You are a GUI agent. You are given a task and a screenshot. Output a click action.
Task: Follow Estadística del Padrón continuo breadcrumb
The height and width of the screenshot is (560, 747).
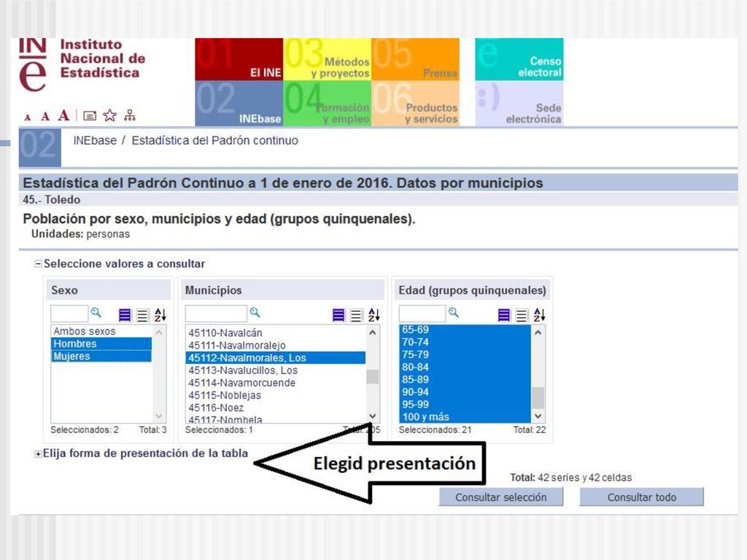click(x=215, y=141)
